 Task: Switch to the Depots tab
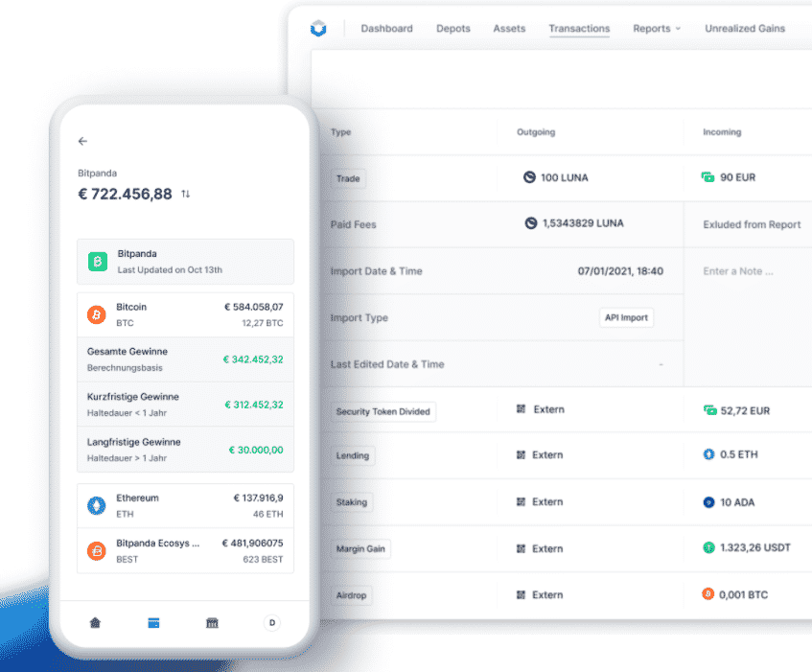tap(453, 29)
